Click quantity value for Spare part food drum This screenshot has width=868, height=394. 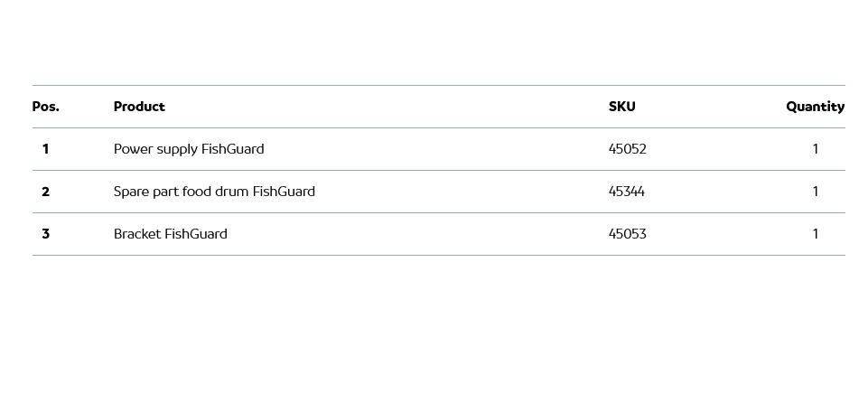pos(815,192)
